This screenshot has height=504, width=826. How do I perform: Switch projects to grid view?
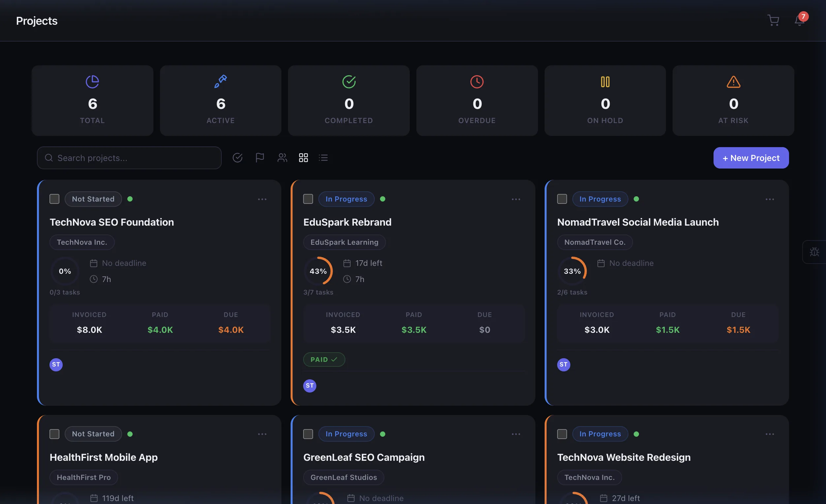click(303, 158)
